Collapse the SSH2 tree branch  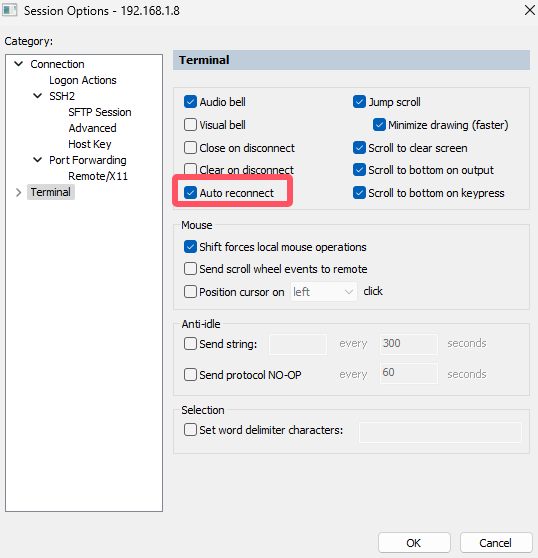tap(37, 96)
